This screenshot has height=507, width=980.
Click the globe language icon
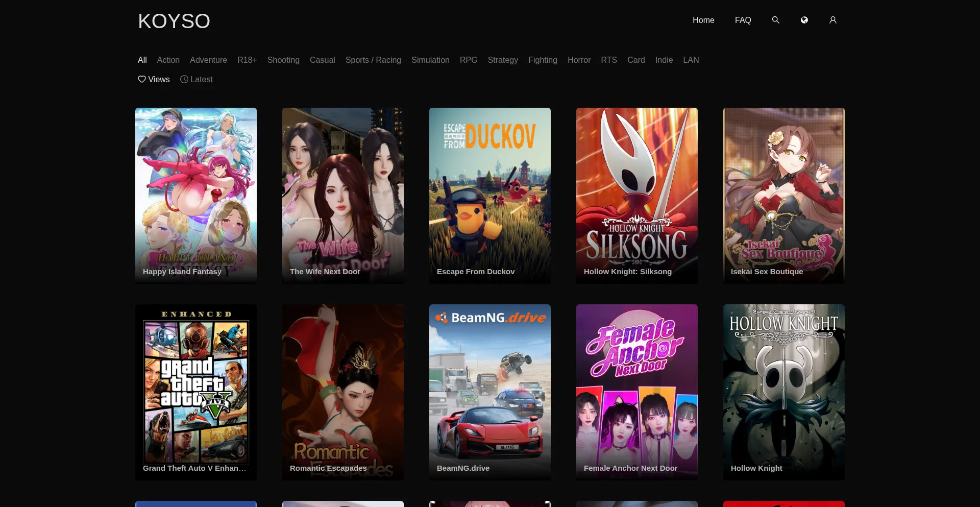pyautogui.click(x=804, y=20)
